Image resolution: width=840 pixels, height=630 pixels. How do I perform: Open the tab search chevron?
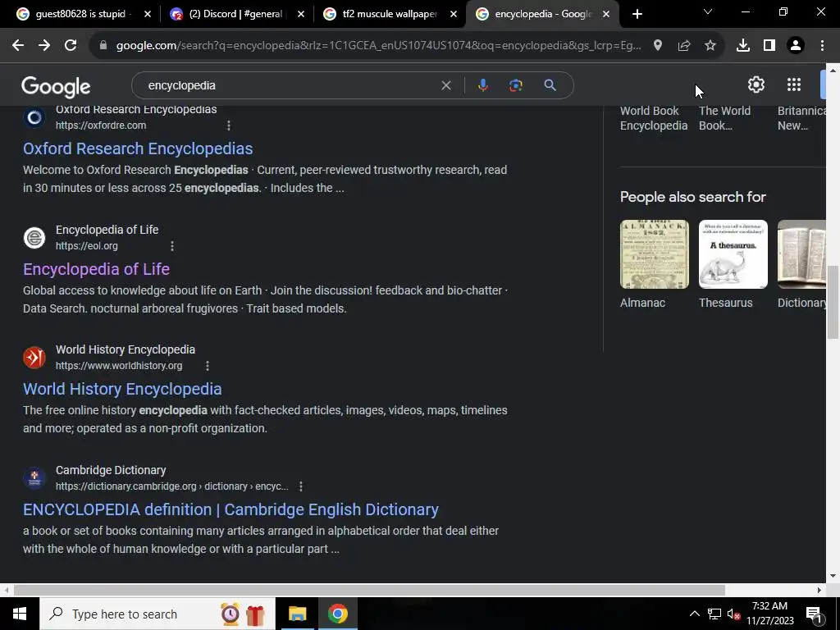(708, 11)
